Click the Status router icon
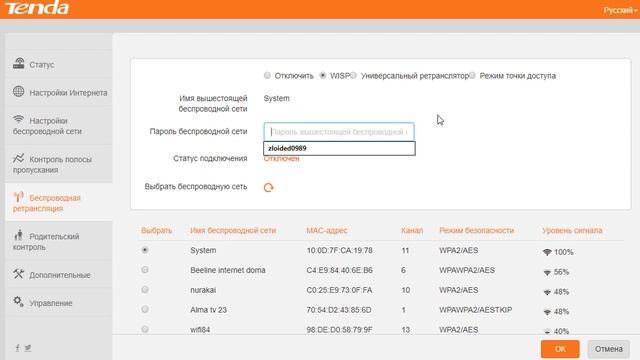Viewport: 640px width, 360px height. point(18,63)
